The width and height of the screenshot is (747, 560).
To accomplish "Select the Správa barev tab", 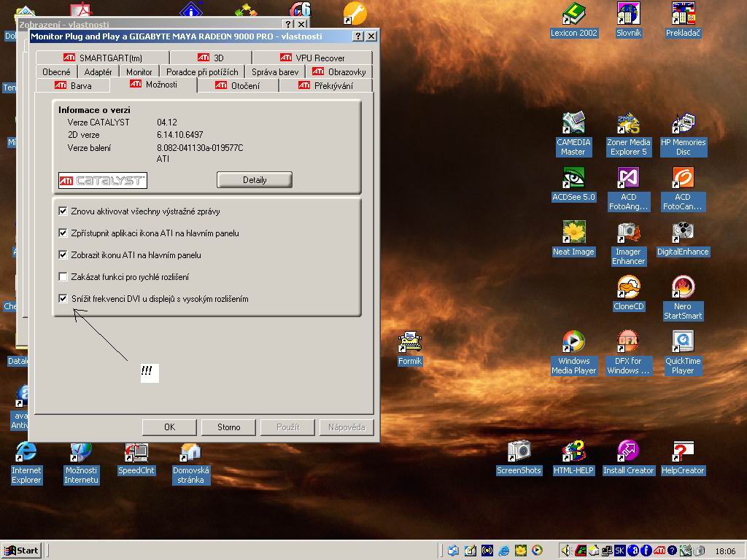I will click(x=274, y=71).
